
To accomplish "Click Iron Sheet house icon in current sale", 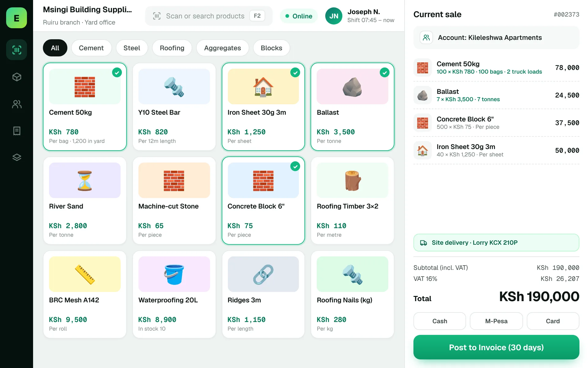I will click(x=423, y=150).
